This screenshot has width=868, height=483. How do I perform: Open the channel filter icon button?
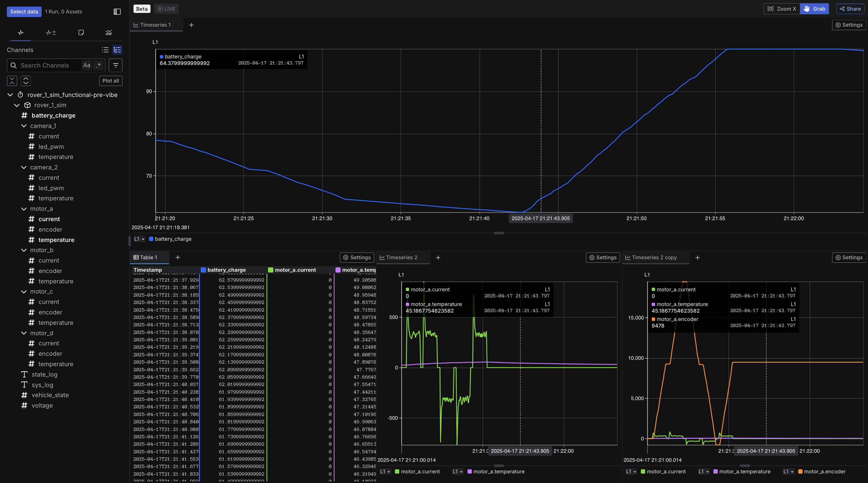(115, 65)
